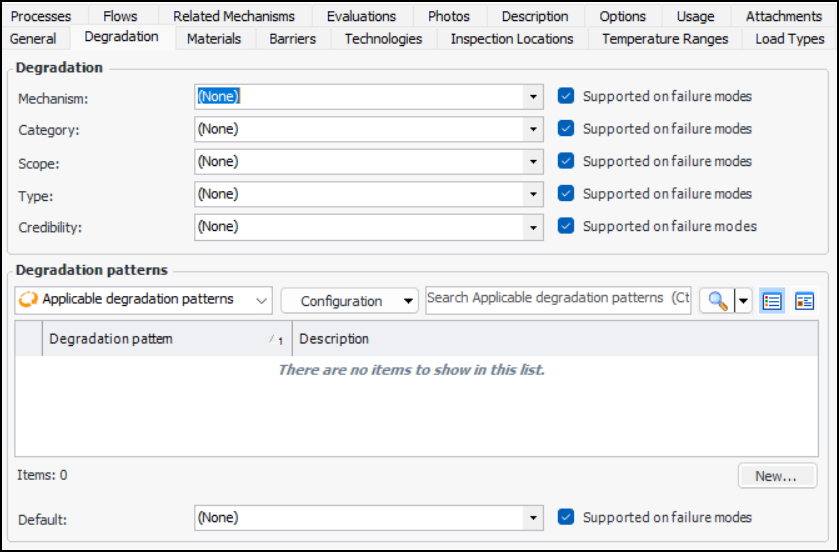Go to the Inspection Locations tab
This screenshot has height=552, width=839.
point(512,38)
